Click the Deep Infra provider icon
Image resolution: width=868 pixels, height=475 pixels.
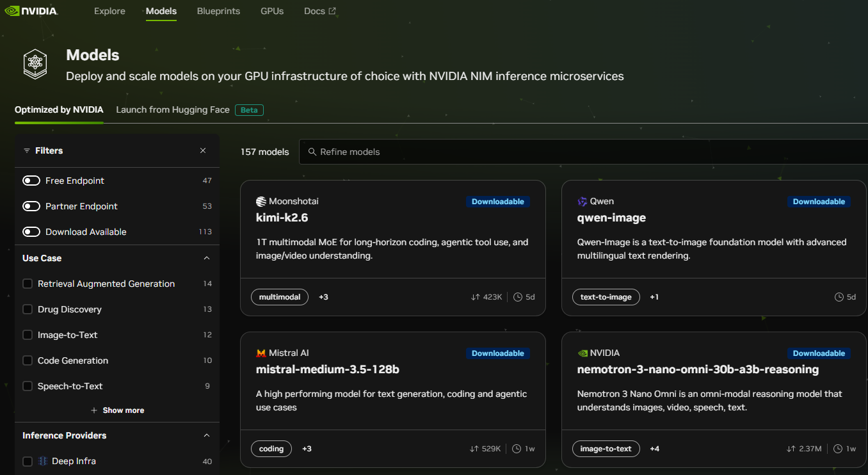[x=43, y=461]
